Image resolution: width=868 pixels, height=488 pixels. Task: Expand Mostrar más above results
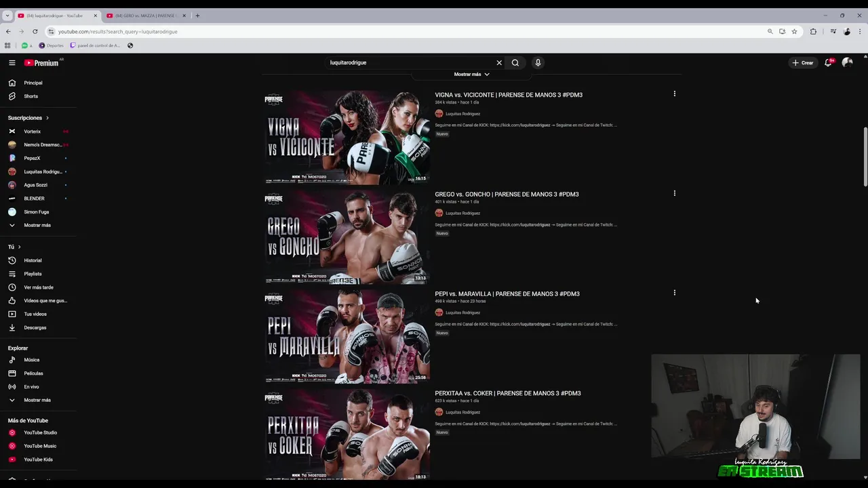(471, 74)
